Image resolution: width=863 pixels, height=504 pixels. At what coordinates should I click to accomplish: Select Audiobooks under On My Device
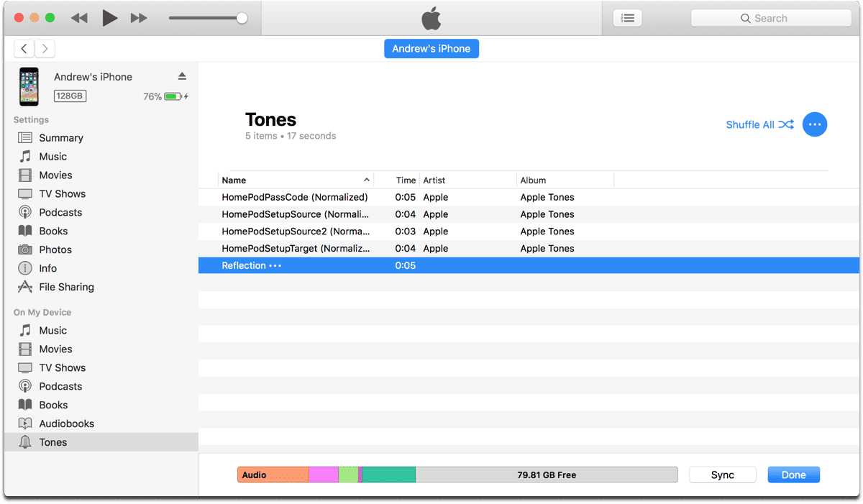[66, 423]
